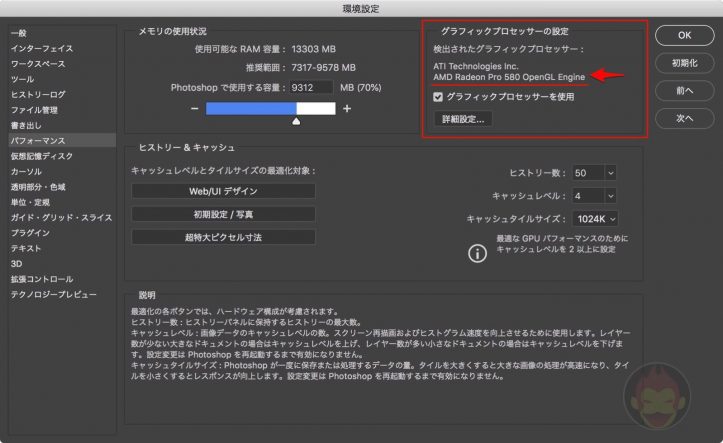Viewport: 723px width, 443px height.
Task: Click the plus icon of memory slider
Action: tap(347, 109)
